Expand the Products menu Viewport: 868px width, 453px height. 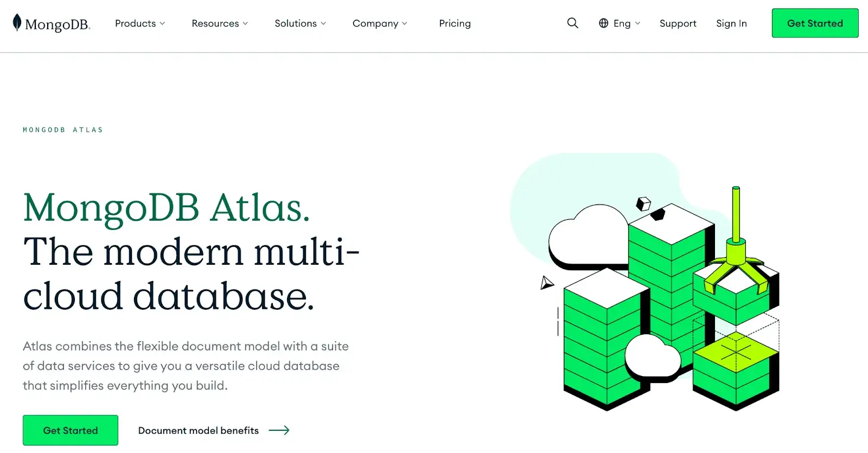coord(140,23)
